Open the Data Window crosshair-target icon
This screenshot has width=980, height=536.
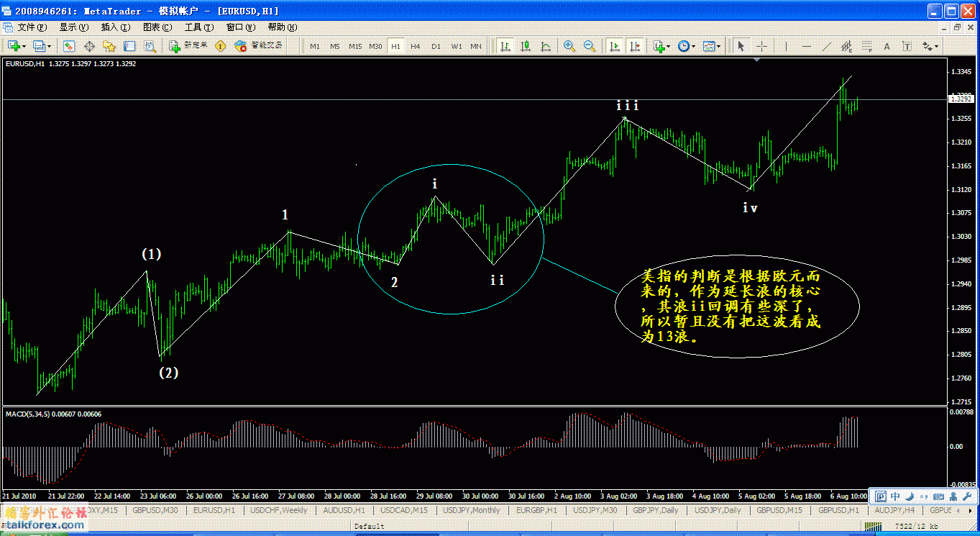[89, 46]
